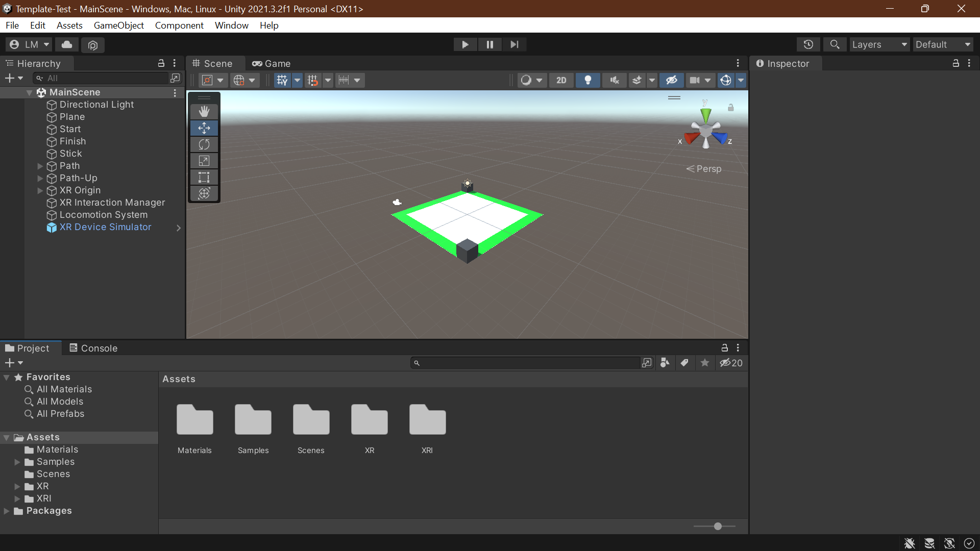Toggle scene lighting bulb button
Screen dimensions: 980x551
587,80
